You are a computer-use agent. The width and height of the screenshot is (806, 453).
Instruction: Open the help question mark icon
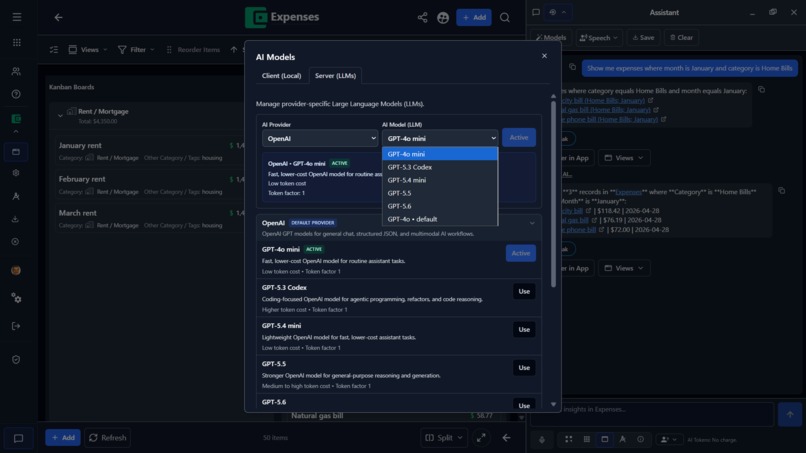(16, 94)
